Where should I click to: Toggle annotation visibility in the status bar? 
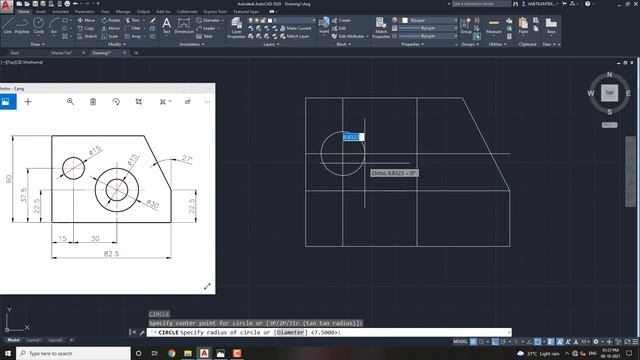(x=560, y=342)
